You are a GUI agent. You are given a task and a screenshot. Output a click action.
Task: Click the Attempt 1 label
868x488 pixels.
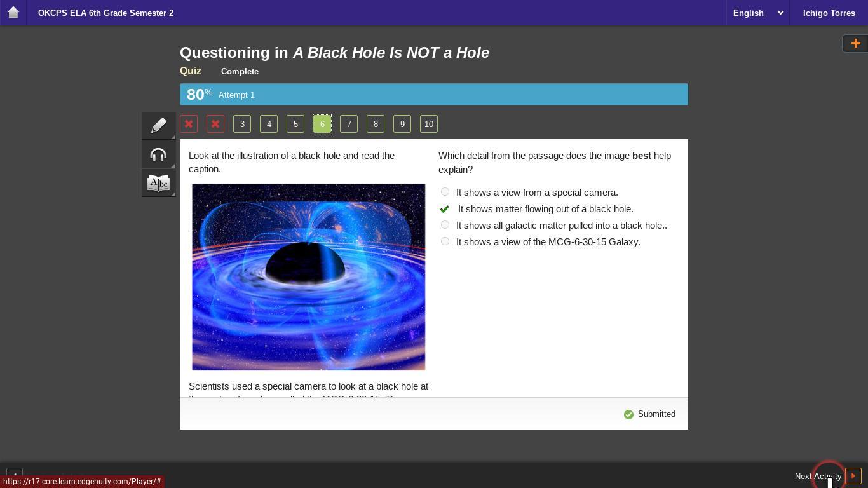[236, 95]
